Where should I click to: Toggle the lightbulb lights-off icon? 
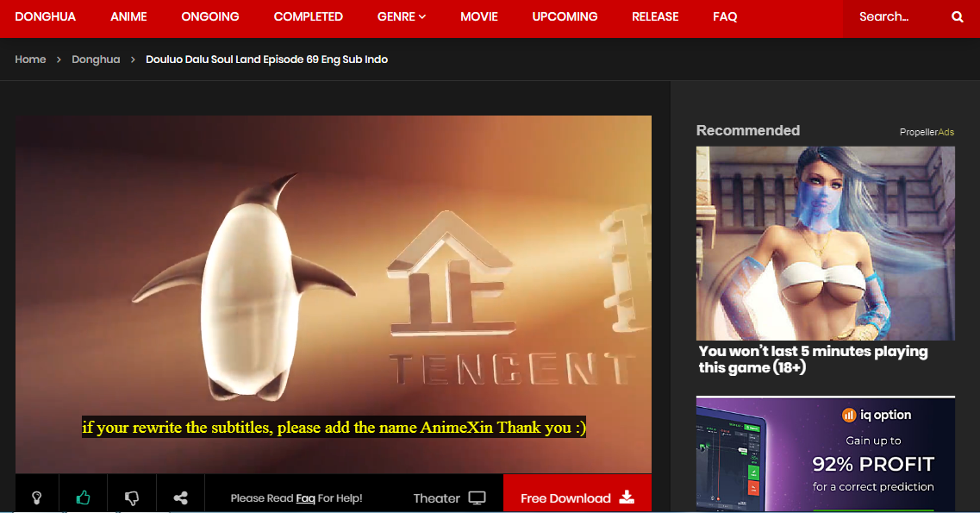[x=37, y=497]
